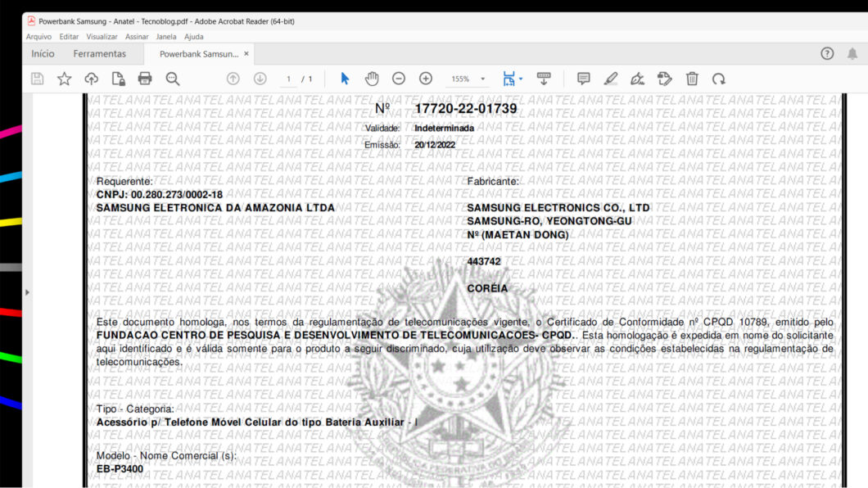The image size is (868, 488).
Task: Select the Powerbank Samsun... document tab
Action: pyautogui.click(x=199, y=54)
